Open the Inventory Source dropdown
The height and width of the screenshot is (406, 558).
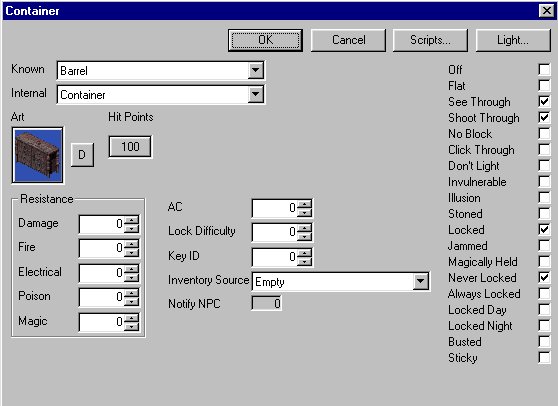[x=420, y=281]
